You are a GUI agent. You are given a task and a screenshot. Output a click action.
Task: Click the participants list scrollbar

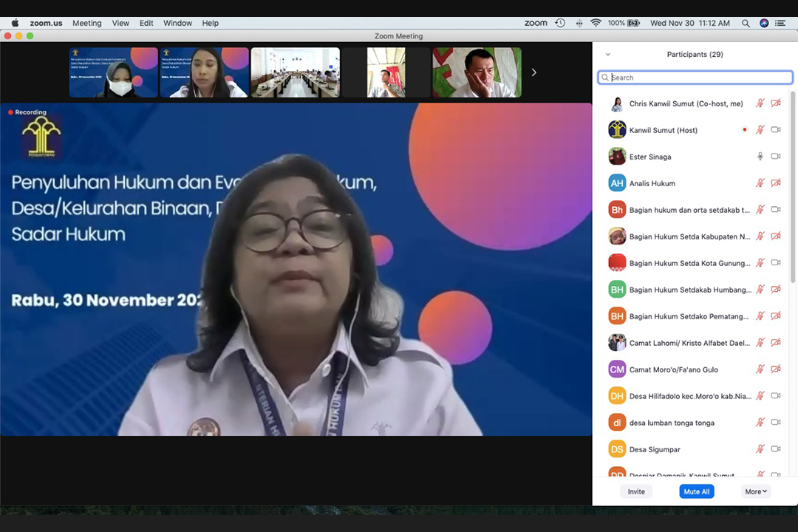[793, 185]
